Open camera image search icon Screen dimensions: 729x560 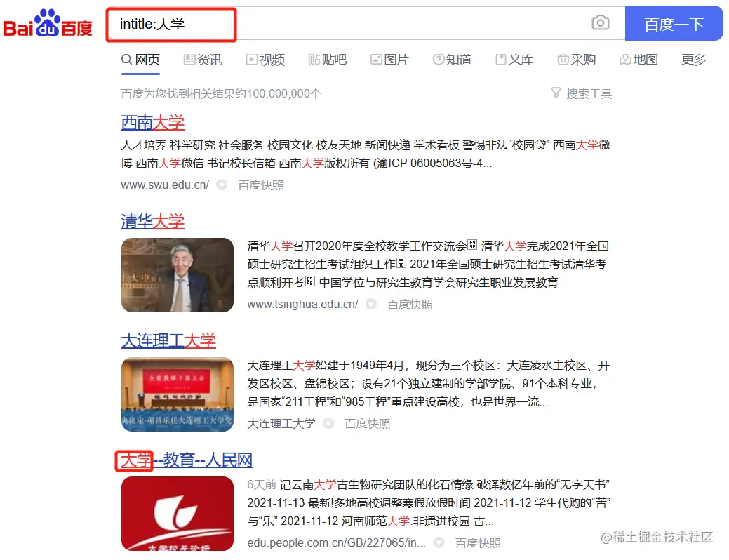(600, 22)
